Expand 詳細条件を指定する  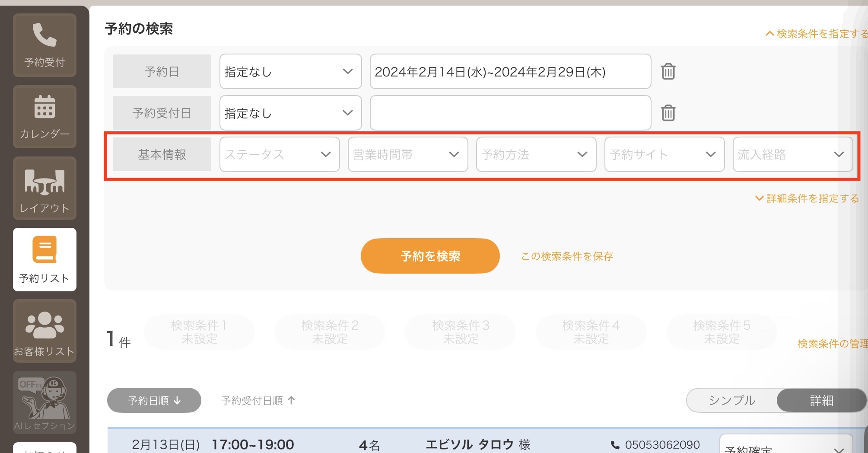[807, 198]
